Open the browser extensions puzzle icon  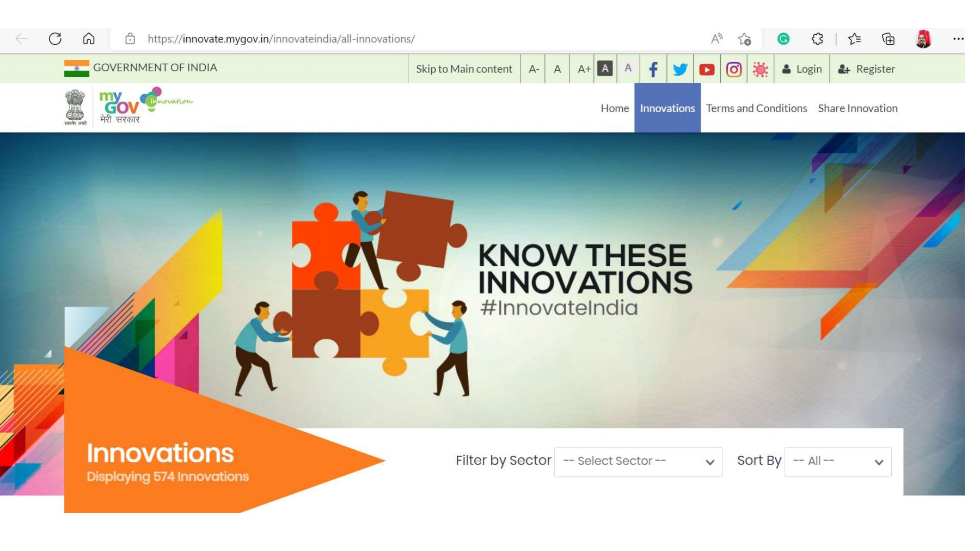point(817,39)
